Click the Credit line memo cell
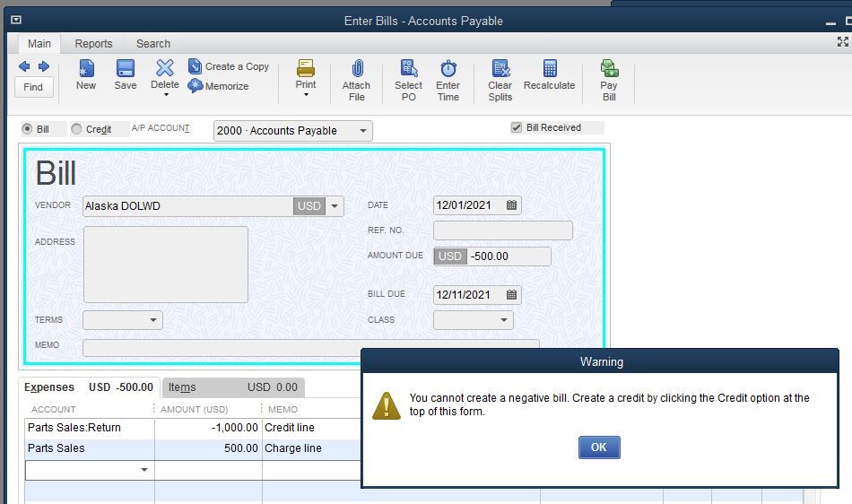 (x=312, y=428)
